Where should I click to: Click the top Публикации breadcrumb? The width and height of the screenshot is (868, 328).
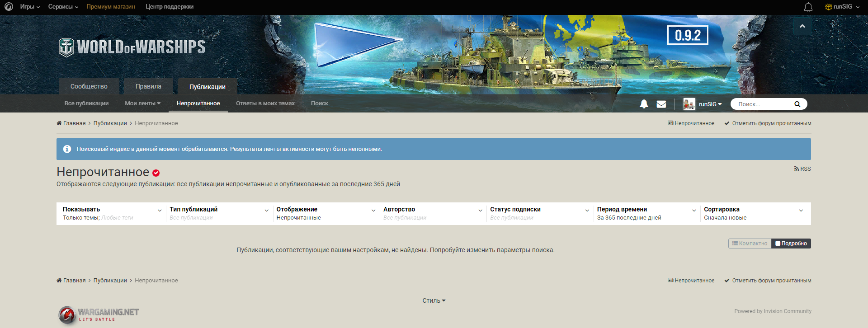pyautogui.click(x=110, y=123)
